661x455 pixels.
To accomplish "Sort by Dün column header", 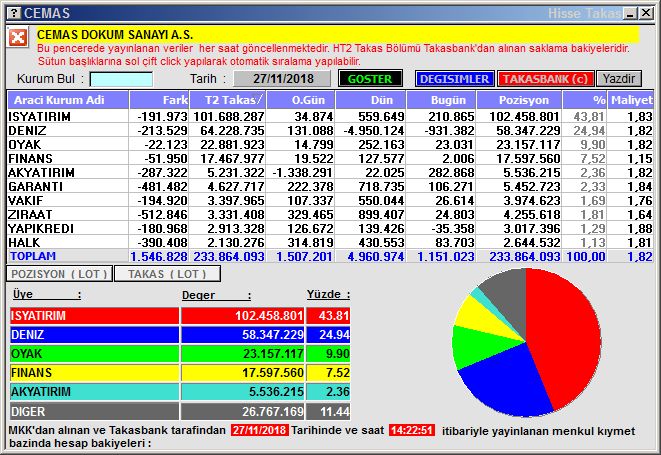I will coord(371,100).
